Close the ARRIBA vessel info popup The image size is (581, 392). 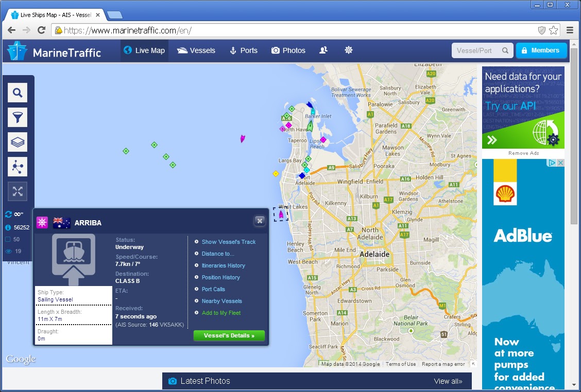click(260, 221)
